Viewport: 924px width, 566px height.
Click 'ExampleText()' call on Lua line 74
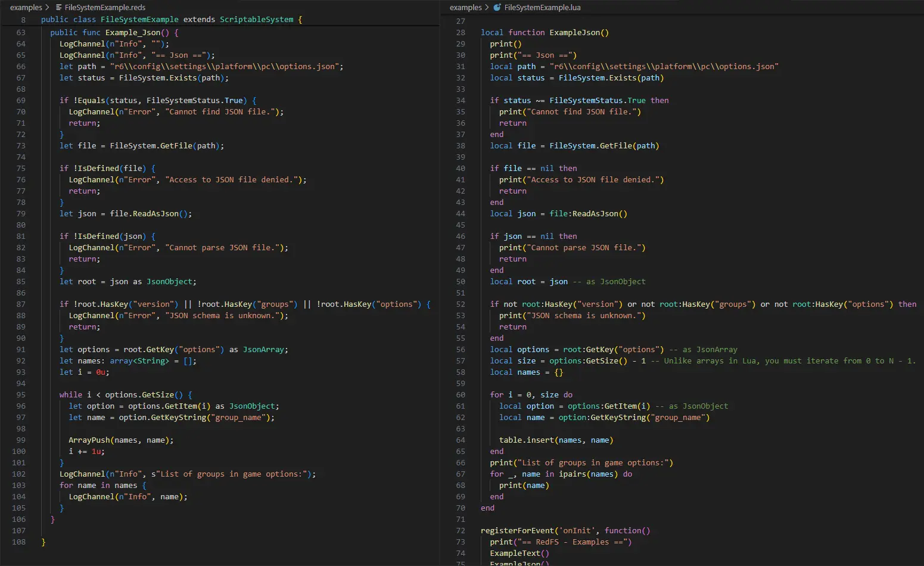[x=520, y=553]
